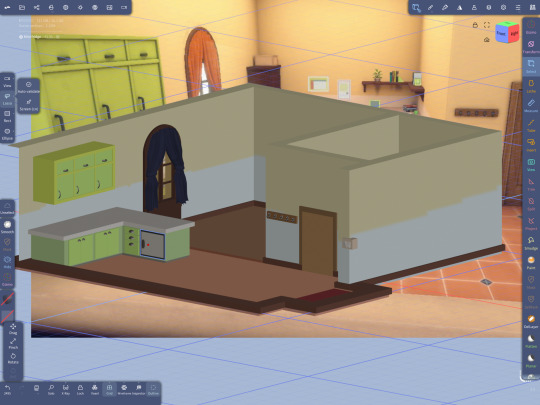Toggle the Inspector overlay
Image resolution: width=540 pixels, height=405 pixels.
138,390
